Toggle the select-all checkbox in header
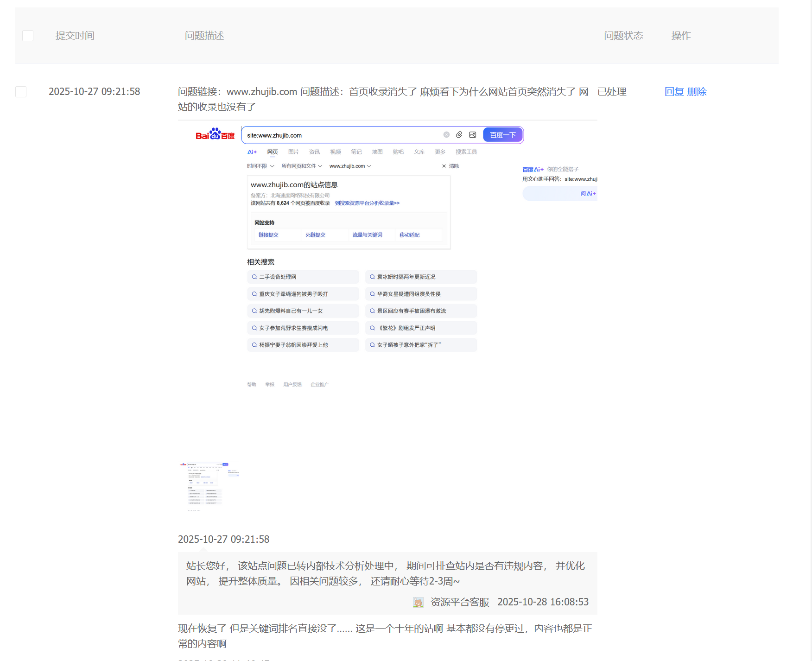Viewport: 812px width, 661px height. click(x=28, y=35)
